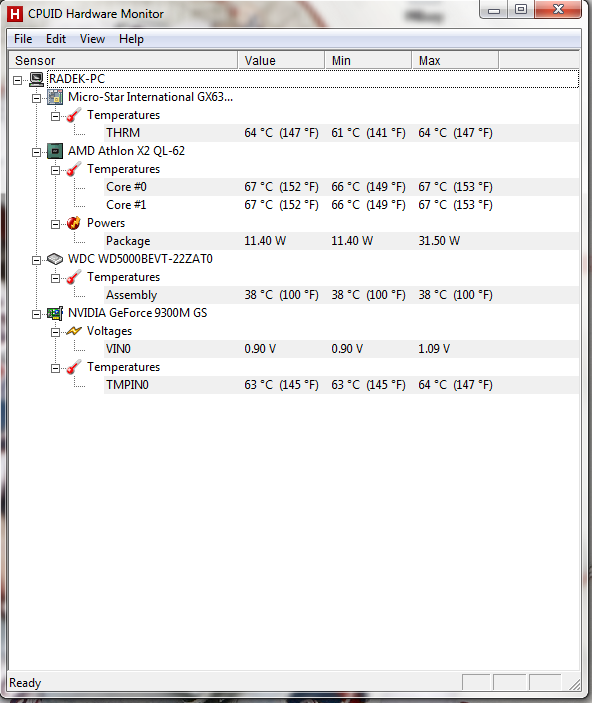Click the CPUID Hardware Monitor title icon
This screenshot has height=703, width=592.
15,14
